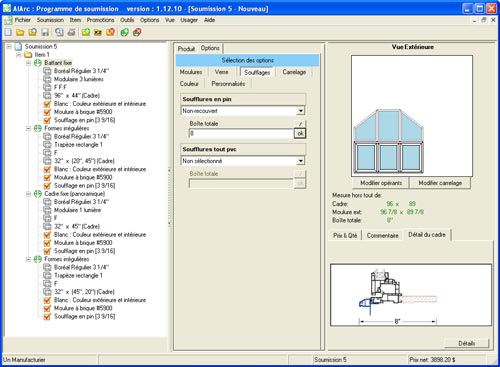
Task: Toggle the last Soufflage en pin checkbox in tree
Action: click(x=47, y=316)
